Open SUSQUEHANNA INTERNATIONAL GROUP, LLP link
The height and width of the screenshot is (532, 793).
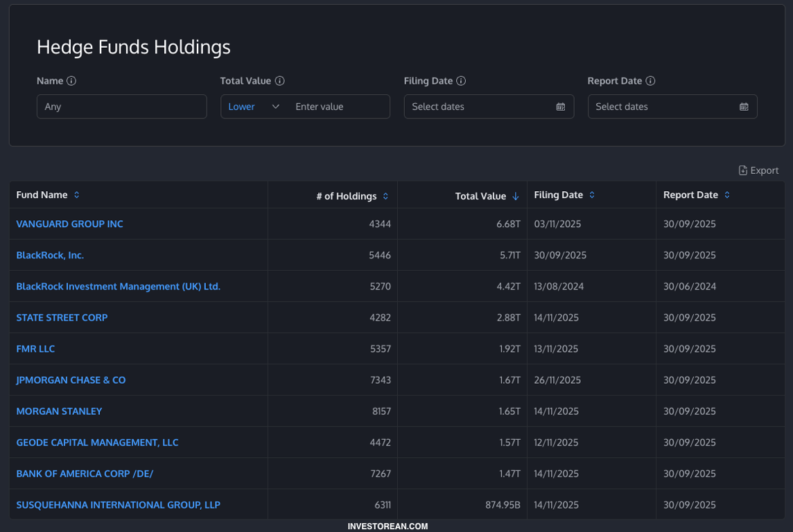click(119, 505)
